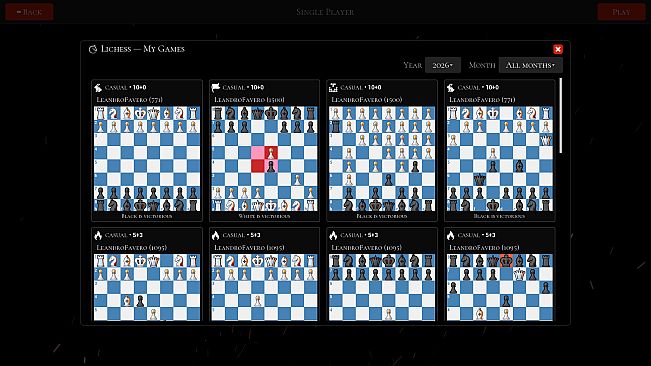Click the games list vertical scrollbar
Image resolution: width=651 pixels, height=366 pixels.
pos(561,115)
